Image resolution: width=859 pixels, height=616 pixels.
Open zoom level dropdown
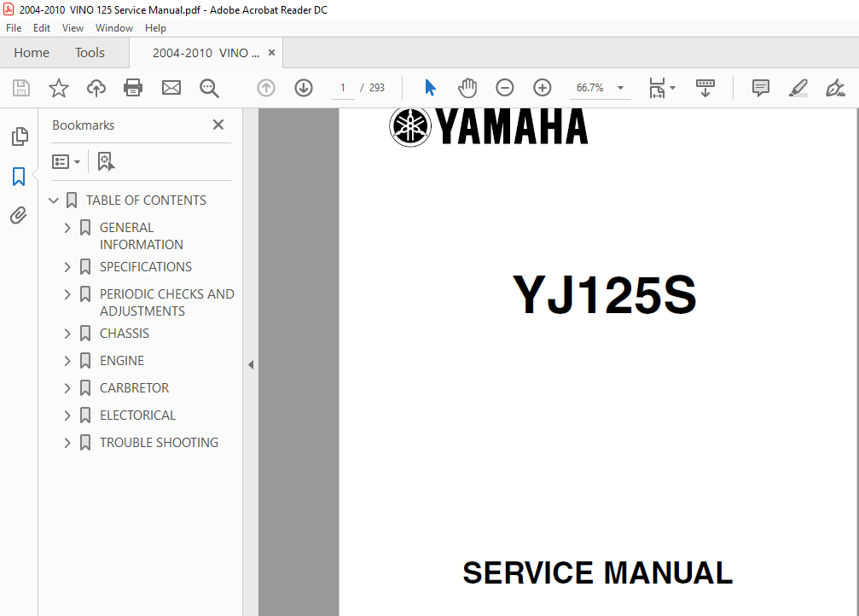tap(621, 88)
